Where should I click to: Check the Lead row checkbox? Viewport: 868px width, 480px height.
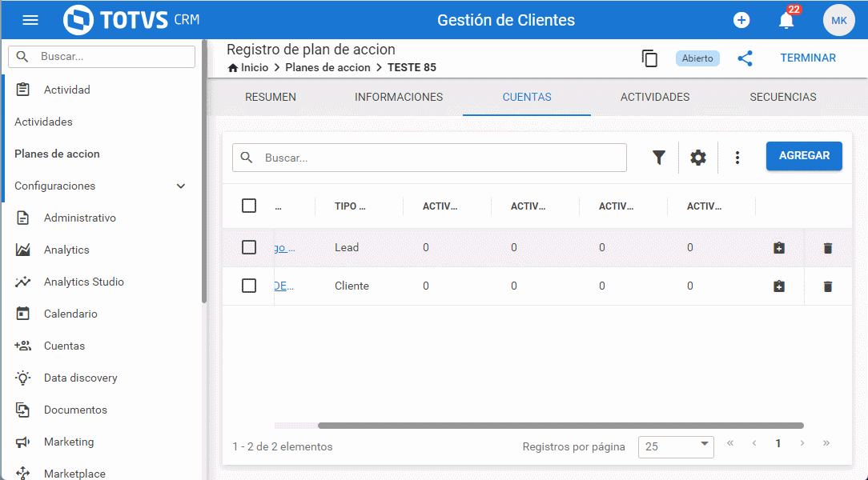point(249,247)
